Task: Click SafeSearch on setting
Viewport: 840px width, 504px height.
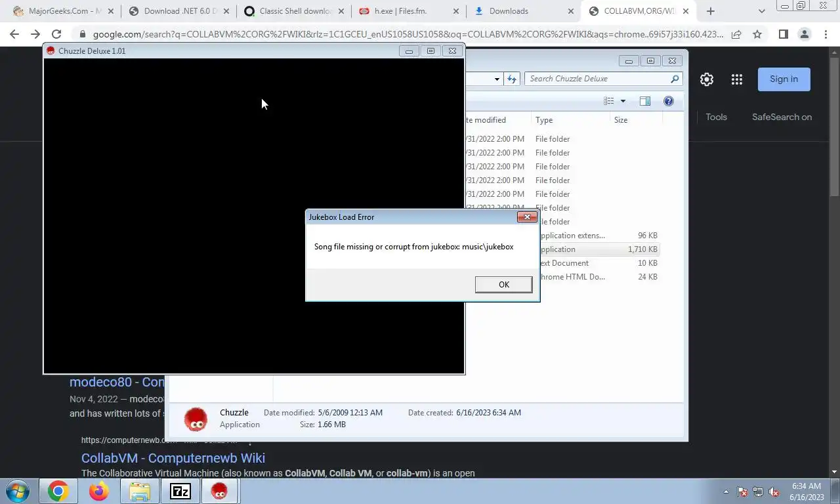Action: click(x=782, y=117)
